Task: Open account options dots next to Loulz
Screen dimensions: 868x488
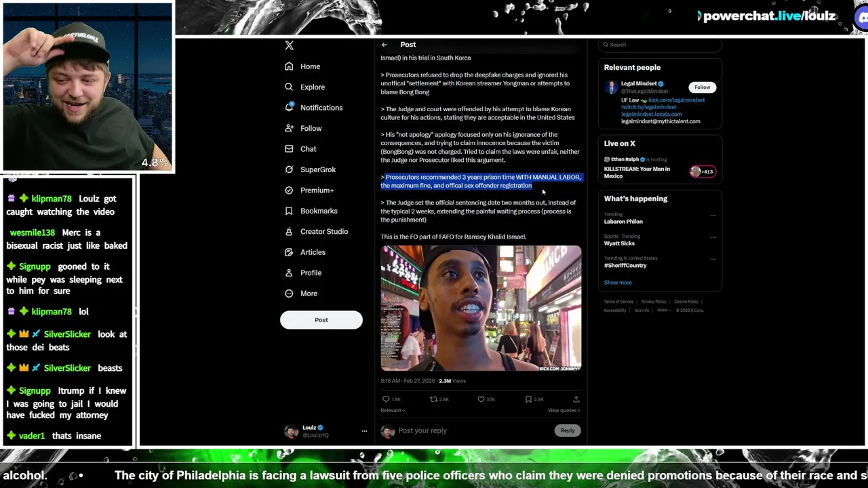Action: (x=364, y=431)
